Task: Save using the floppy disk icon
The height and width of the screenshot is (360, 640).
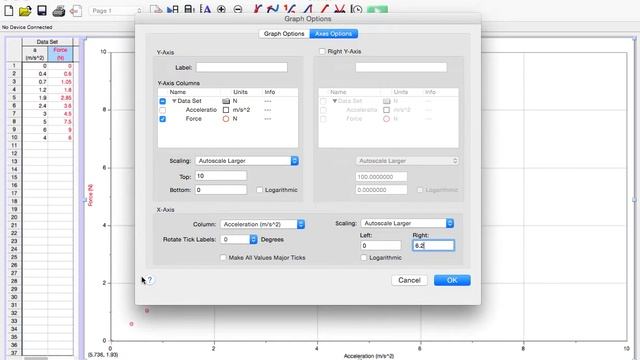Action: tap(42, 10)
